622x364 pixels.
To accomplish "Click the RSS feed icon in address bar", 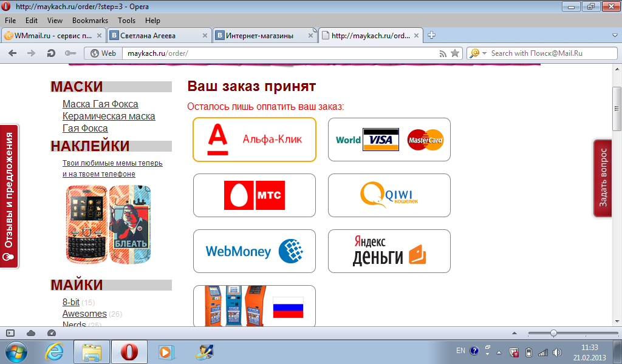I will (x=443, y=53).
